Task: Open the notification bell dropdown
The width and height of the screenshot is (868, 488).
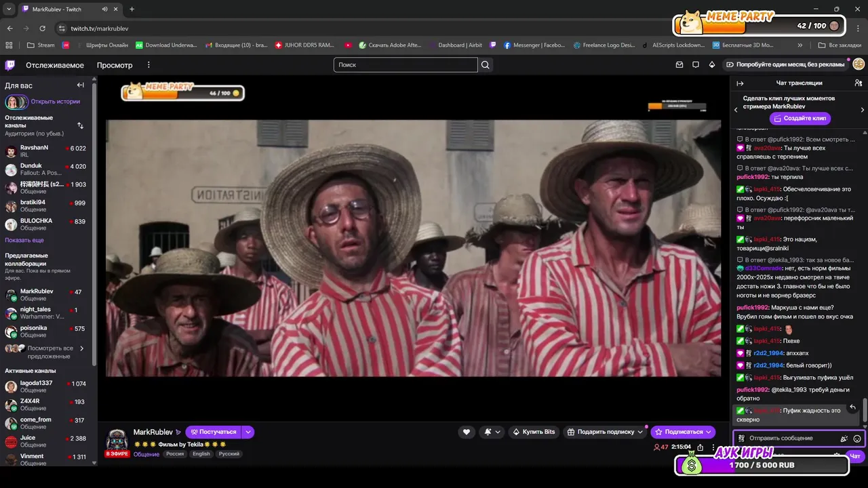Action: (492, 432)
